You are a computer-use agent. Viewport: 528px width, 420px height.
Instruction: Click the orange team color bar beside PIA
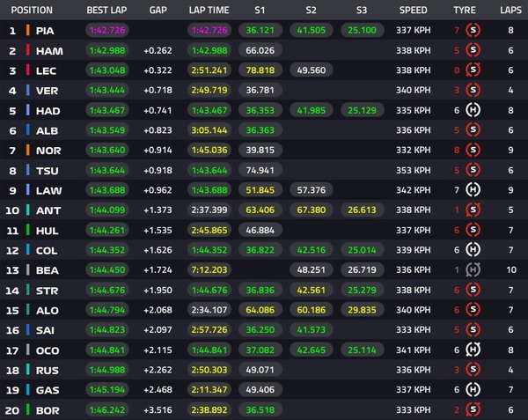27,31
